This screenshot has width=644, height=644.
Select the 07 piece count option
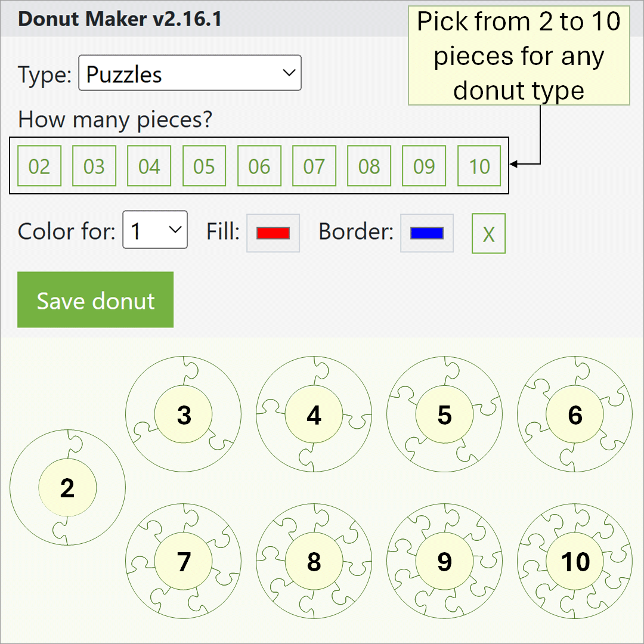coord(314,166)
